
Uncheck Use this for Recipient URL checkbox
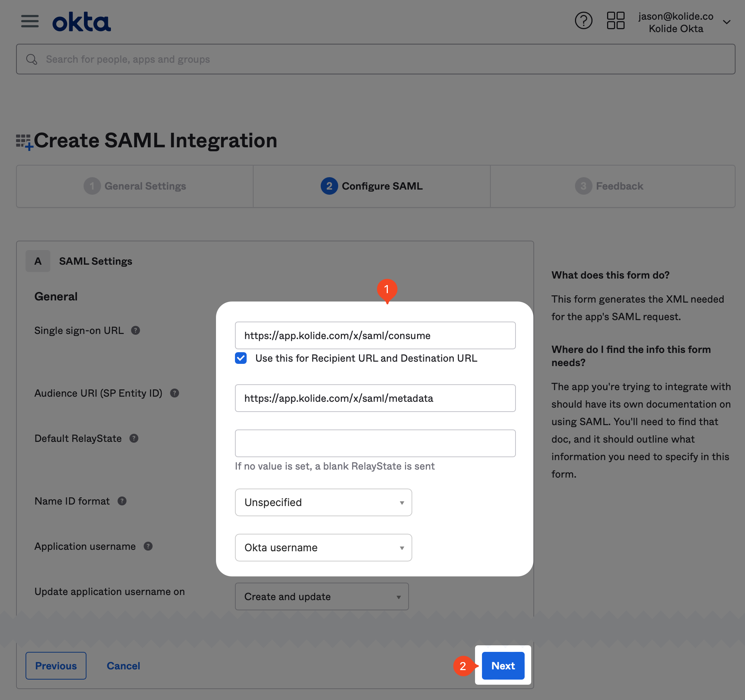click(x=241, y=358)
